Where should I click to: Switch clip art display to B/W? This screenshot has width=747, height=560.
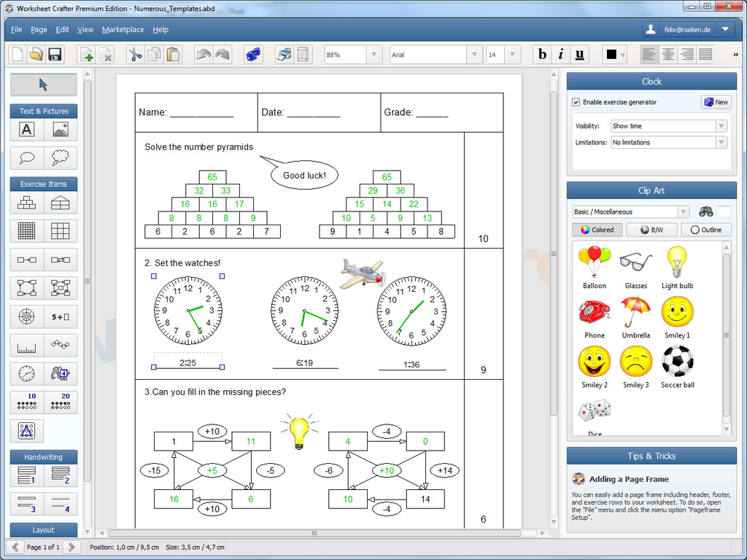[x=651, y=229]
